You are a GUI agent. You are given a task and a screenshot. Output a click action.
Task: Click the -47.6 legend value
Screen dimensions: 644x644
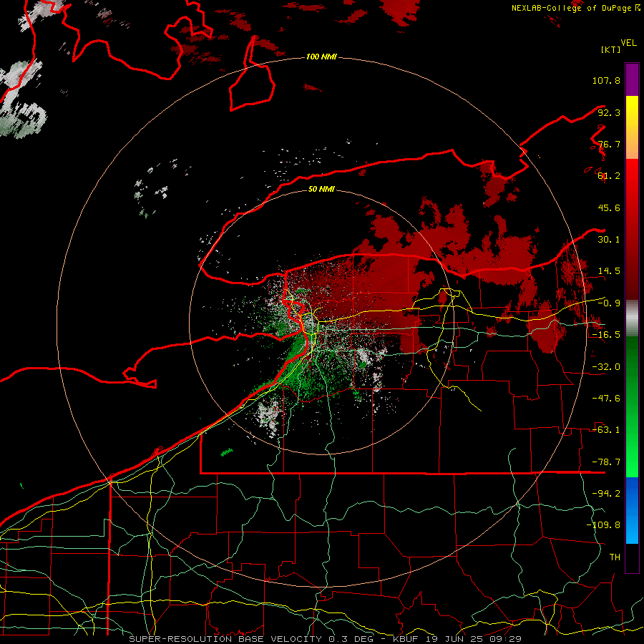tap(606, 399)
